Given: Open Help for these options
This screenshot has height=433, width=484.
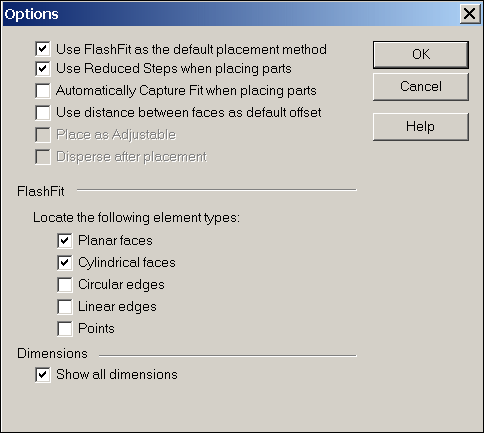Looking at the screenshot, I should point(421,127).
